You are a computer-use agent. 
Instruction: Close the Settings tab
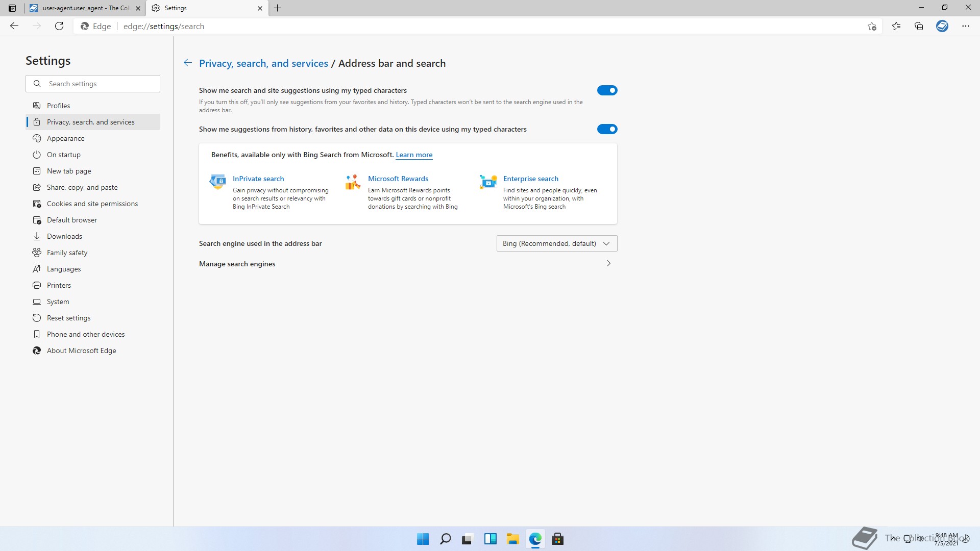click(x=260, y=8)
